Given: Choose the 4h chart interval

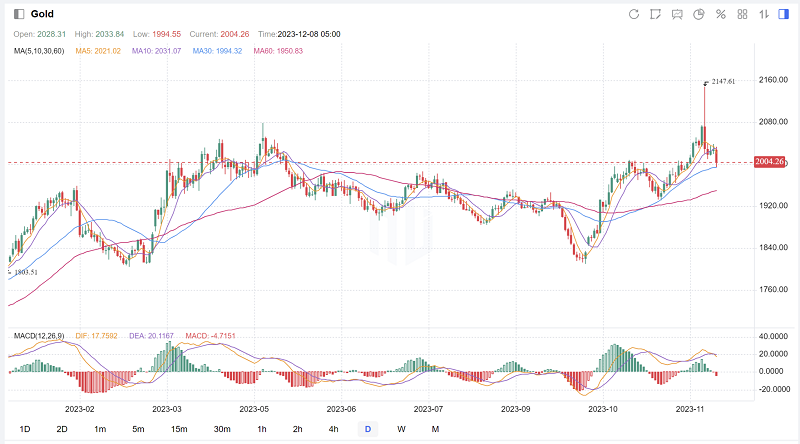Looking at the screenshot, I should (x=333, y=429).
